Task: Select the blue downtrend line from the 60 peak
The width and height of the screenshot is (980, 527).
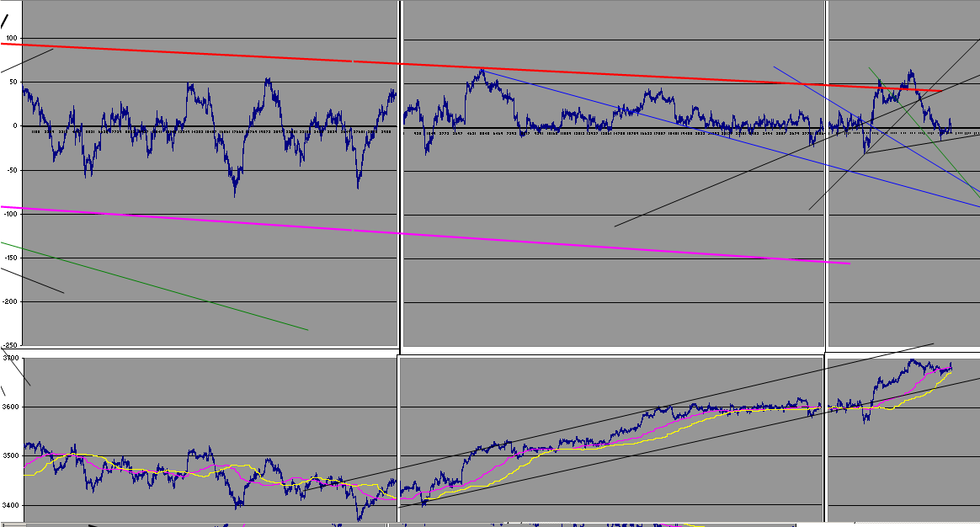Action: click(732, 139)
